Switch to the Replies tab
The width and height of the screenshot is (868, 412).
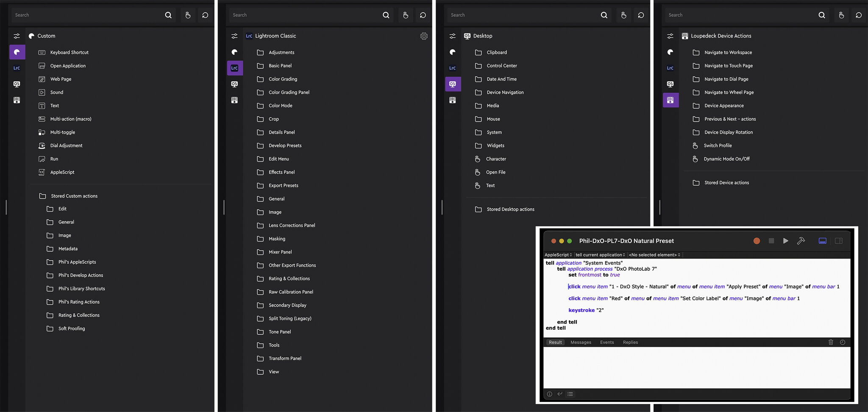pyautogui.click(x=630, y=342)
